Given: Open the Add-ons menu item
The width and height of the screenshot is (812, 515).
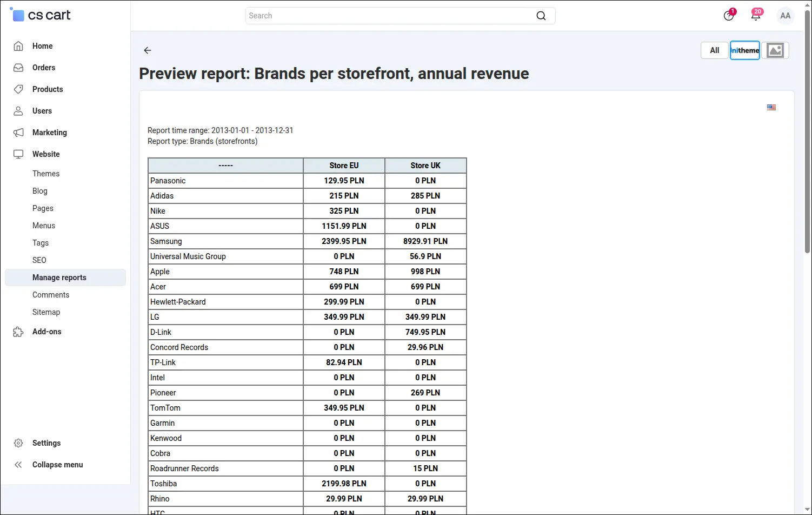Looking at the screenshot, I should click(x=47, y=332).
